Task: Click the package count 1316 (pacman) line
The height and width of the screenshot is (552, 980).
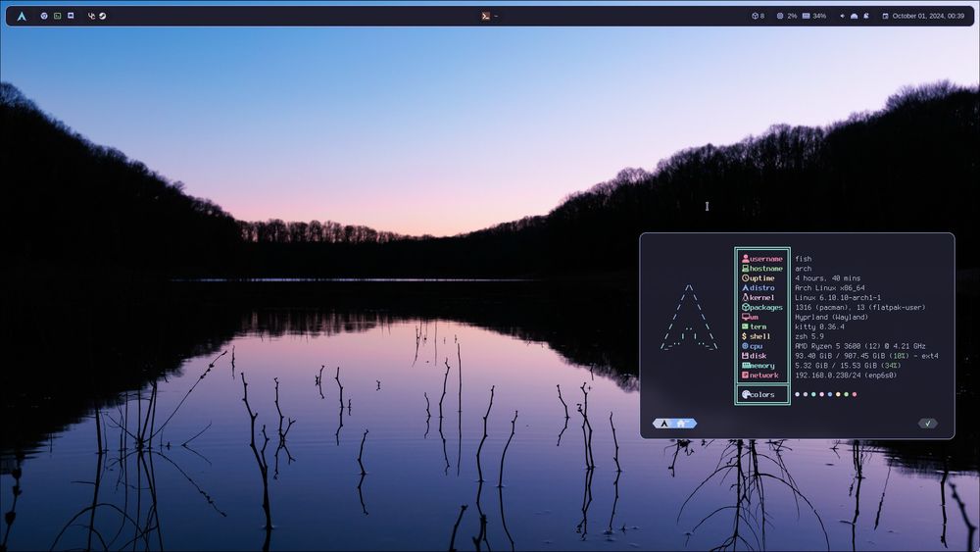Action: [860, 307]
